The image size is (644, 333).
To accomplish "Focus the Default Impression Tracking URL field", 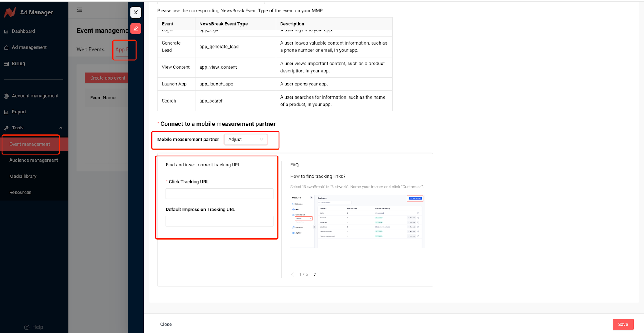I will tap(219, 221).
